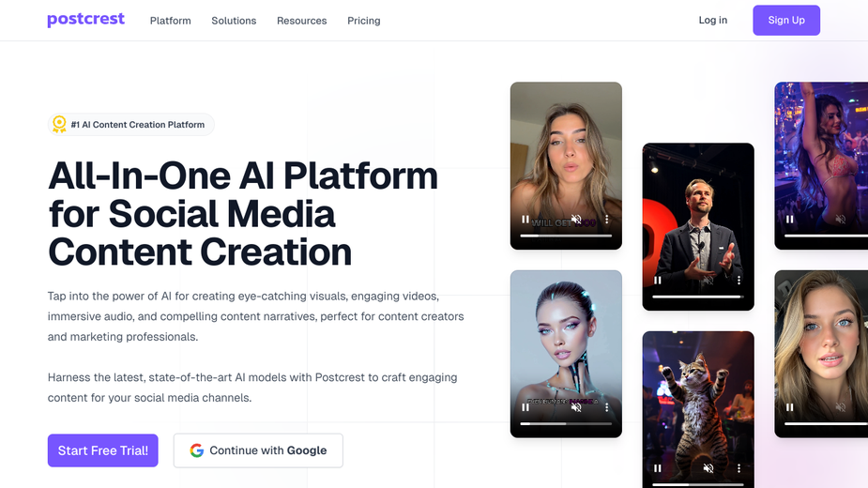The width and height of the screenshot is (868, 488).
Task: Open more options on AI robot woman video
Action: click(607, 407)
